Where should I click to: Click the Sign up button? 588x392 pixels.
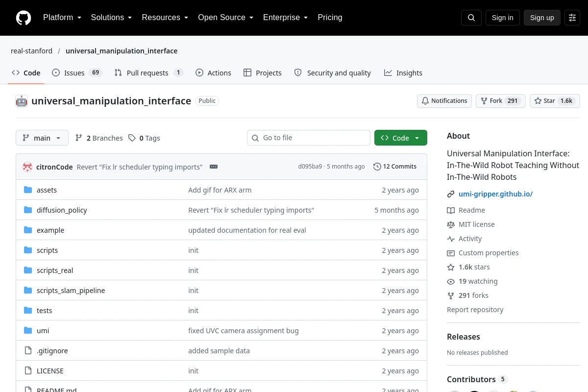(542, 18)
